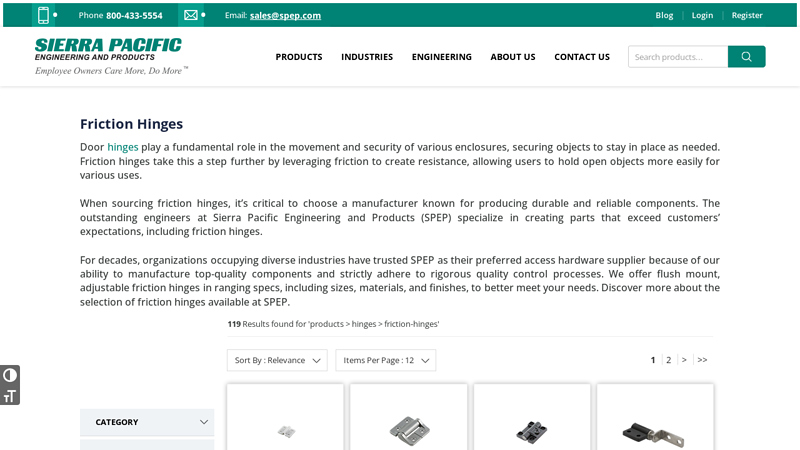Open the Industries menu
This screenshot has width=800, height=450.
[367, 57]
